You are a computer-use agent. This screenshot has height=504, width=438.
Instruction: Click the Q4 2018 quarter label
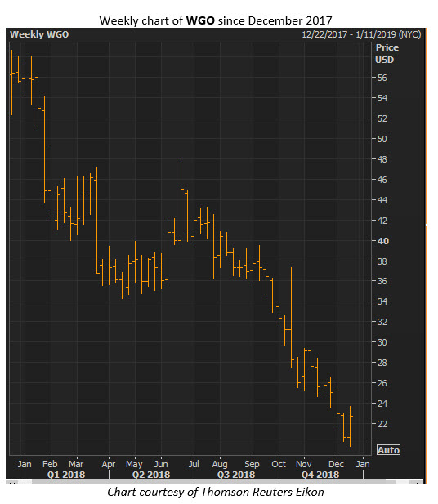point(320,475)
